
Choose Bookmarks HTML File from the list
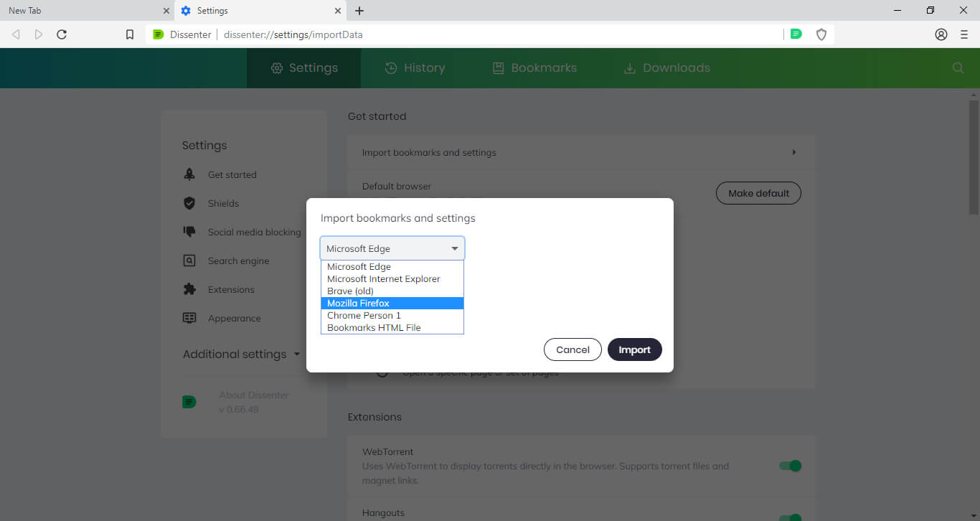tap(392, 327)
